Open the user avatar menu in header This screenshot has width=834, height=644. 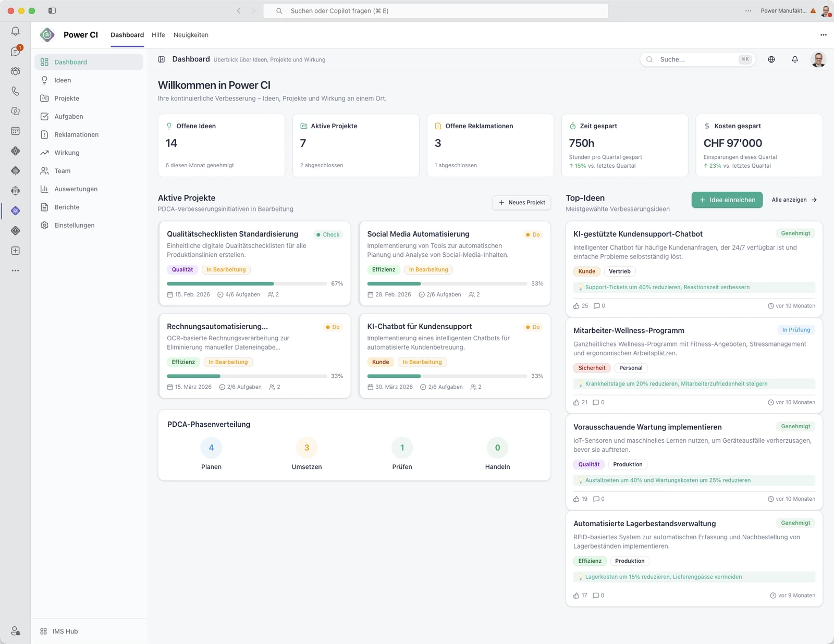pos(819,59)
